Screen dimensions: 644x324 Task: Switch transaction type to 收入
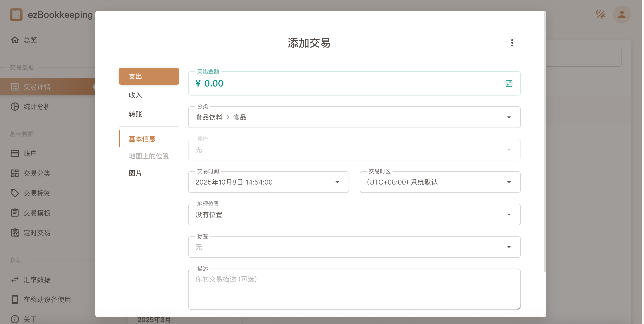pyautogui.click(x=135, y=95)
